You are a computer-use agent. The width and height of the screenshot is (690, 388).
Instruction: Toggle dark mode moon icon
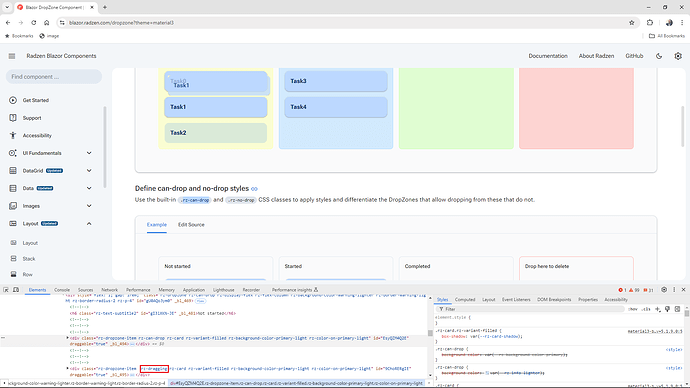pyautogui.click(x=659, y=56)
